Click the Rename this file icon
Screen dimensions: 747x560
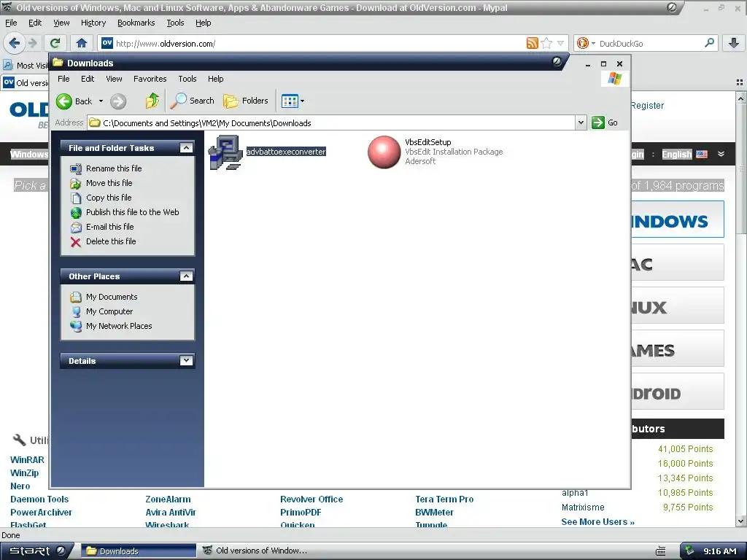click(x=76, y=168)
